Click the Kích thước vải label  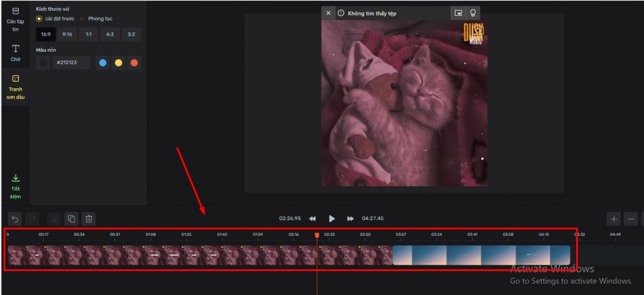point(53,9)
